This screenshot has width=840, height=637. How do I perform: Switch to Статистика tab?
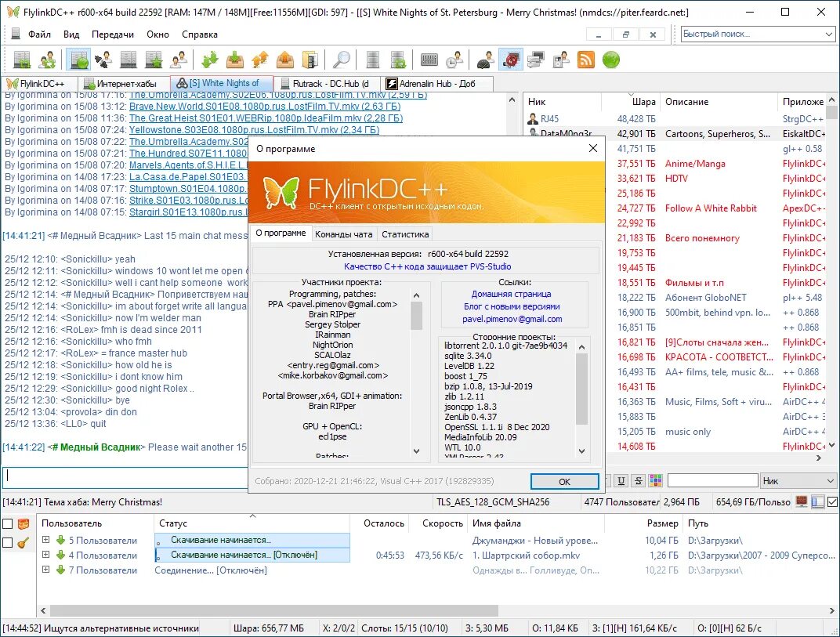(x=405, y=234)
